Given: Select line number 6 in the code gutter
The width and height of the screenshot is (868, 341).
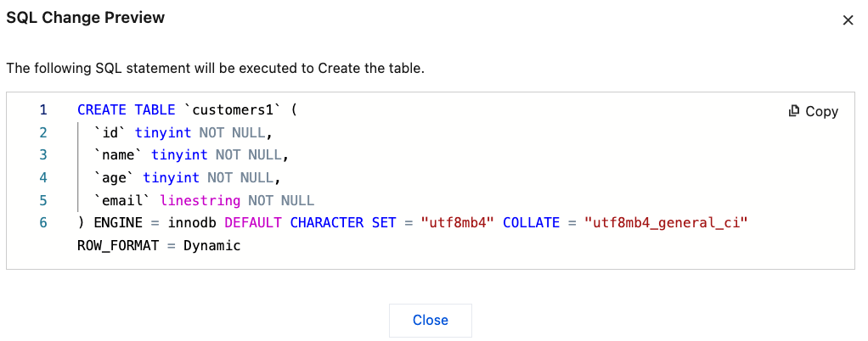Looking at the screenshot, I should click(x=43, y=223).
